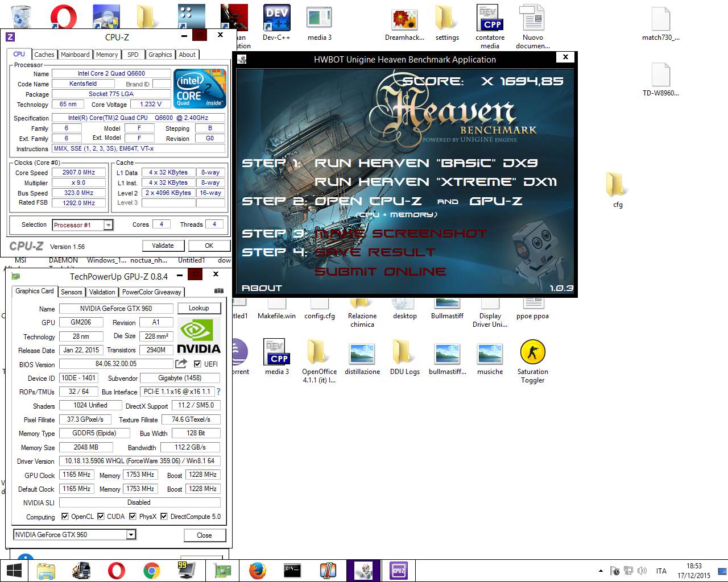Switch to the Caches tab in CPU-Z
Image resolution: width=728 pixels, height=582 pixels.
coord(44,55)
